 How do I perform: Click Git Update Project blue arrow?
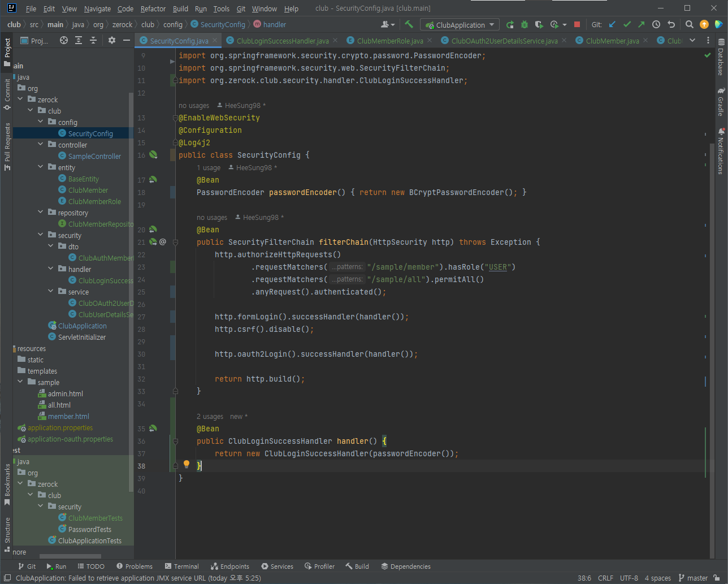(x=612, y=24)
